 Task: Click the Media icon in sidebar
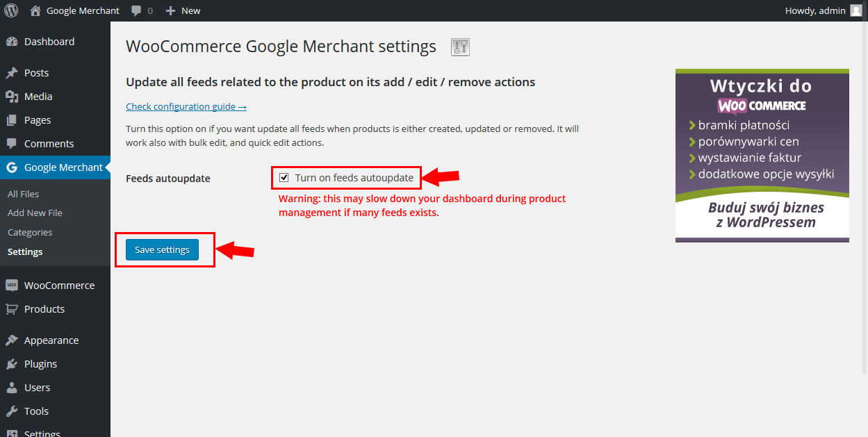pos(12,97)
